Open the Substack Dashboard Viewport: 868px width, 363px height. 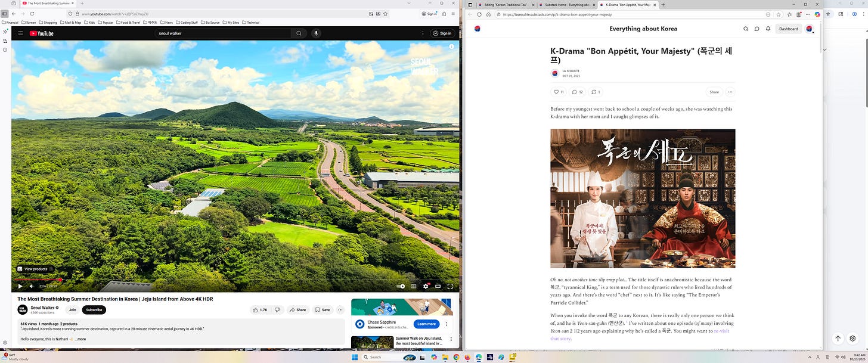pos(788,29)
